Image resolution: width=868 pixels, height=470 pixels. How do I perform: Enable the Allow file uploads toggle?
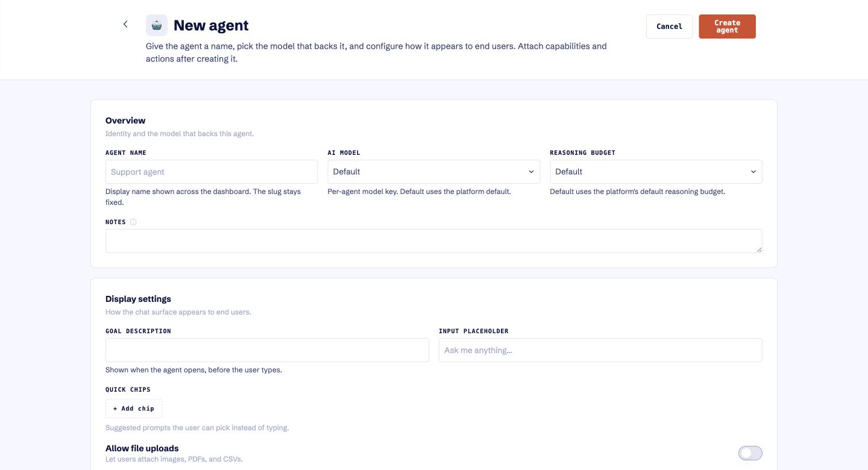[x=750, y=453]
